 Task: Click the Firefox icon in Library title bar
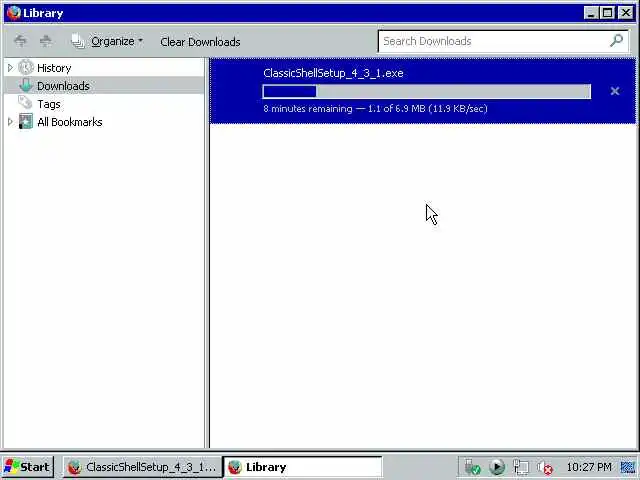tap(13, 13)
